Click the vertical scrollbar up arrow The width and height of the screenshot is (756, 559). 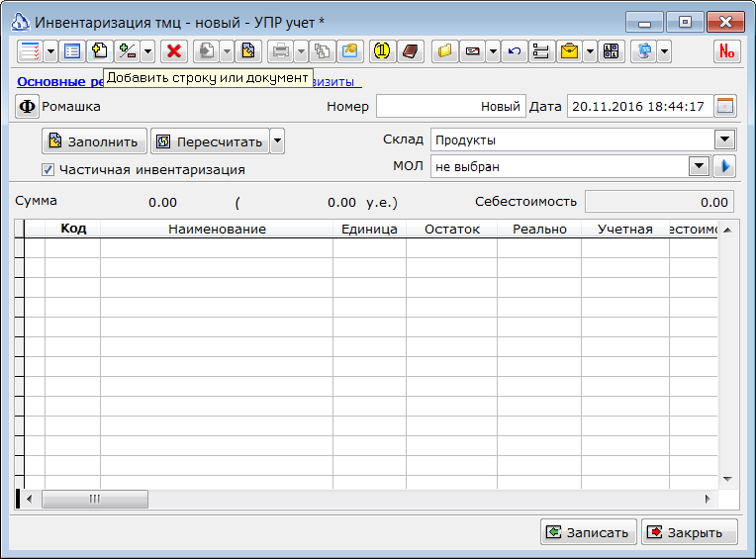pyautogui.click(x=728, y=230)
